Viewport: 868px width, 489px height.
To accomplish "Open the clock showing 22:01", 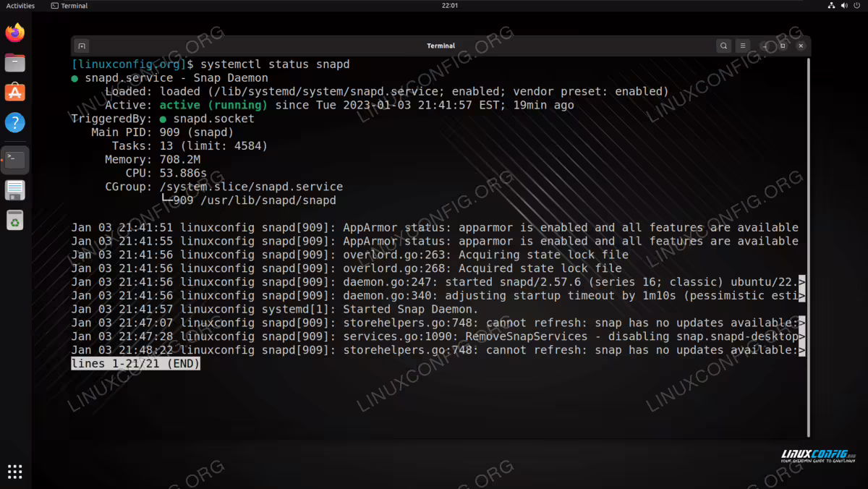I will (449, 6).
